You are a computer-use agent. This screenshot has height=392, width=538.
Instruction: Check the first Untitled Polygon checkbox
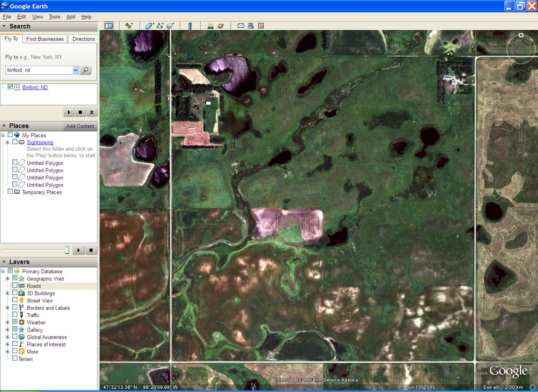15,163
